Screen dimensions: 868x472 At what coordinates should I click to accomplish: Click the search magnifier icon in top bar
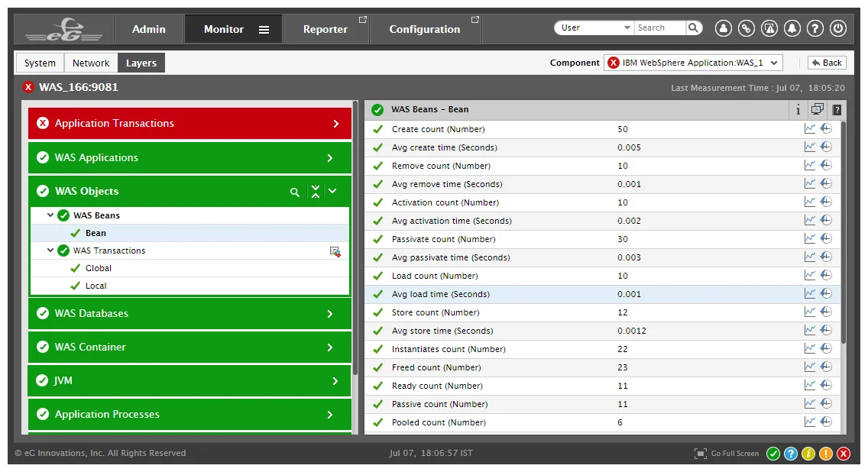click(693, 27)
